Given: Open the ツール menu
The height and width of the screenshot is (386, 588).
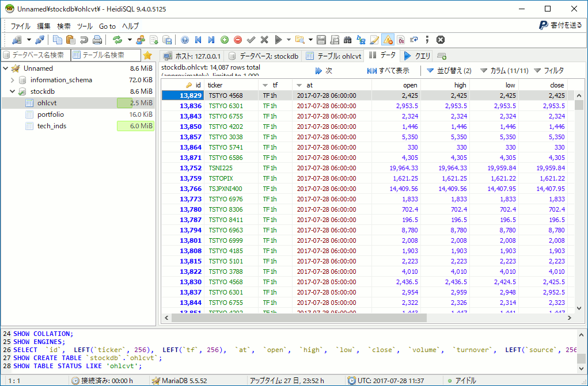Looking at the screenshot, I should pos(85,26).
